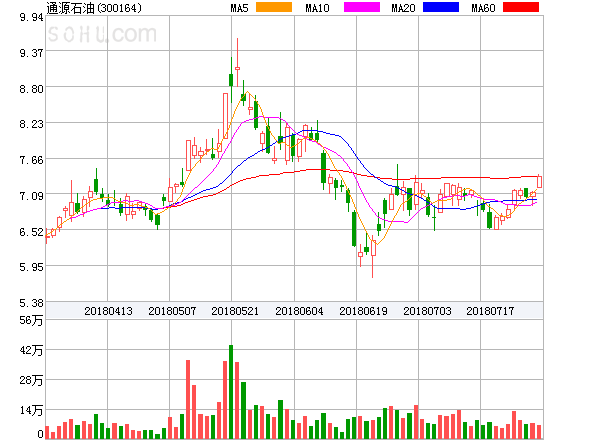Select the 20180507 date marker
Screen dimensions: 600x440
(x=172, y=311)
